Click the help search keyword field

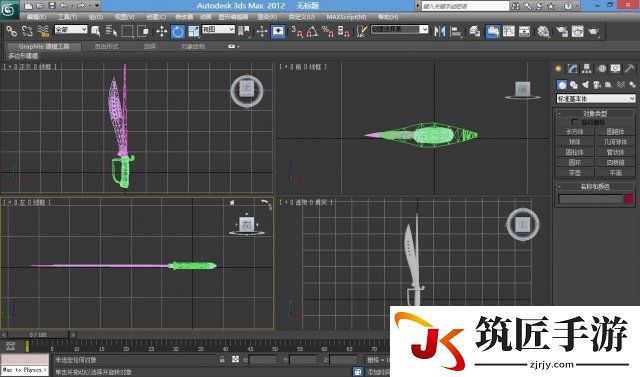click(x=465, y=6)
